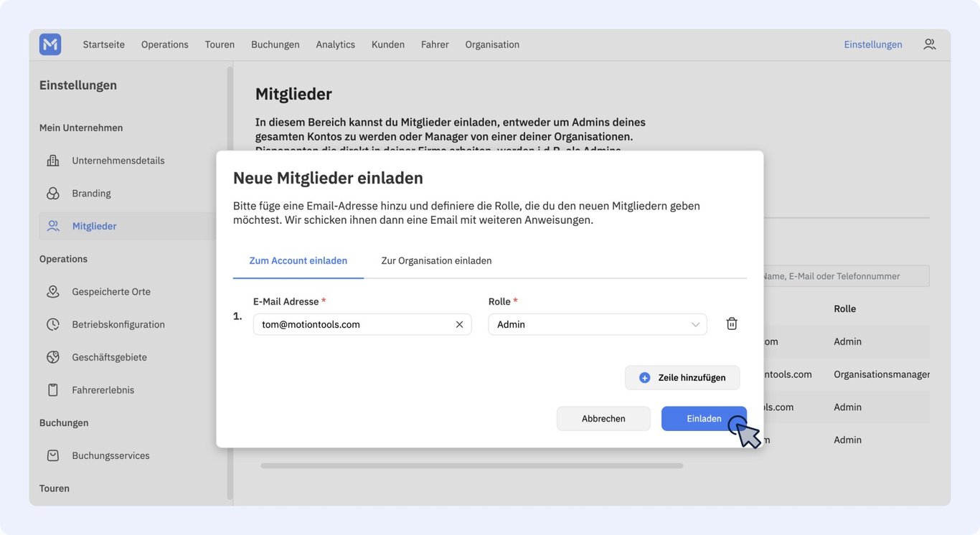
Task: Open the Operations menu
Action: pos(165,44)
